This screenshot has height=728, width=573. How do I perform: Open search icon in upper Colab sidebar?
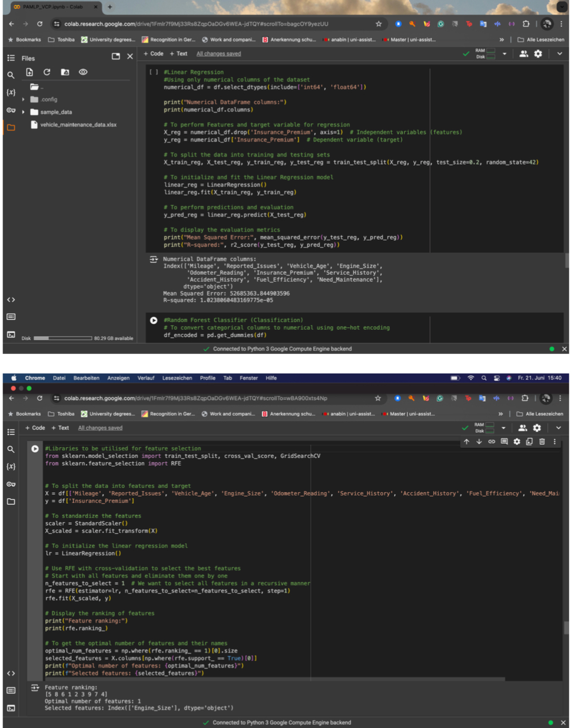tap(11, 75)
